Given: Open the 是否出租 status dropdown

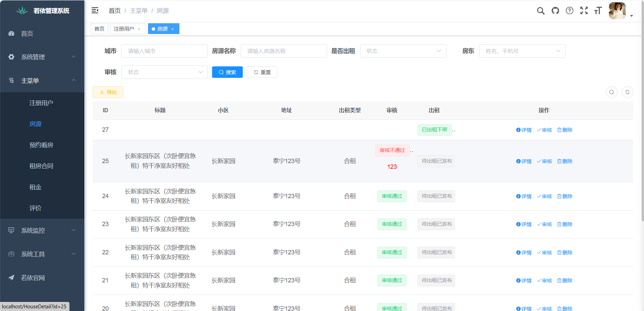Looking at the screenshot, I should [x=403, y=51].
